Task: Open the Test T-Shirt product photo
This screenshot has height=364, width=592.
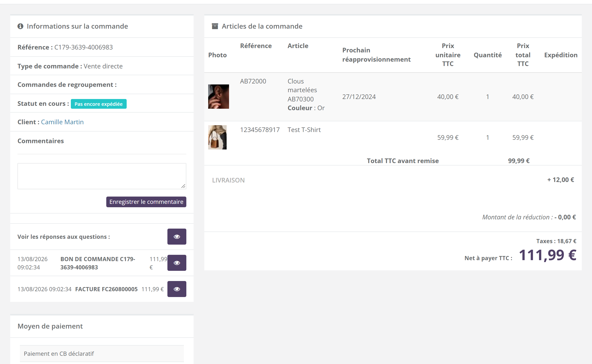Action: (x=217, y=137)
